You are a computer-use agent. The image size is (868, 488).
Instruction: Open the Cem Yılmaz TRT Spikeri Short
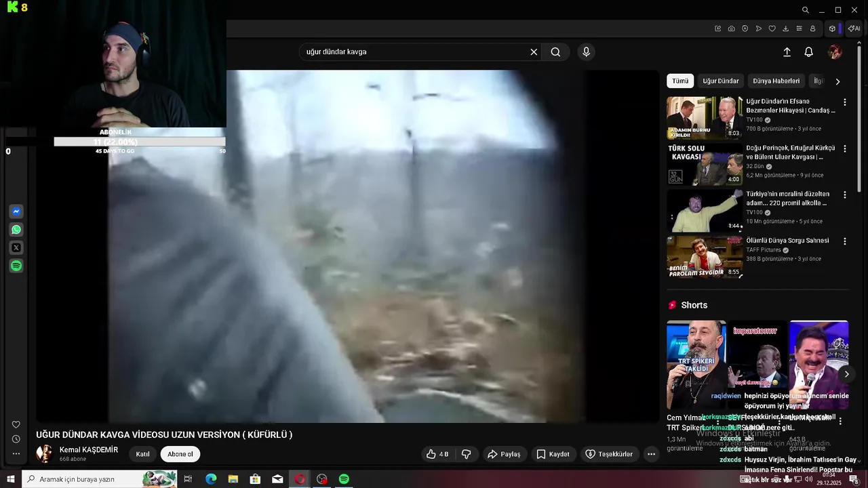(x=696, y=365)
